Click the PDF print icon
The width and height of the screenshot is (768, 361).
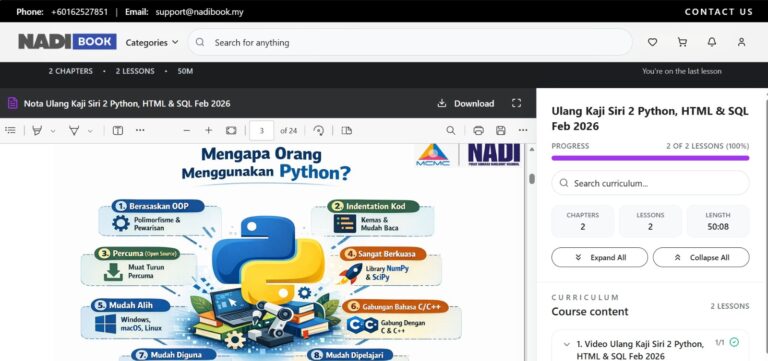click(479, 131)
